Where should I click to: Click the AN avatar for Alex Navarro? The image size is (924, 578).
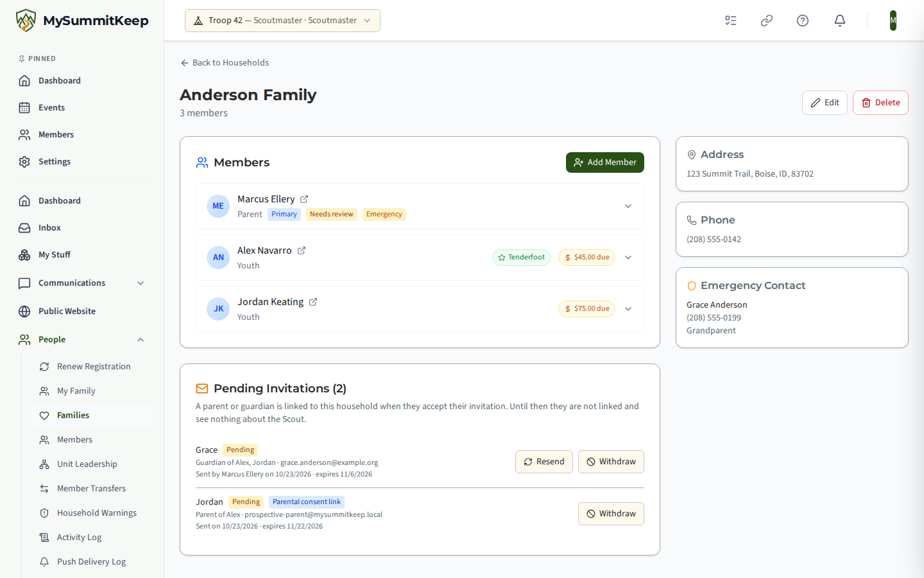(x=218, y=258)
